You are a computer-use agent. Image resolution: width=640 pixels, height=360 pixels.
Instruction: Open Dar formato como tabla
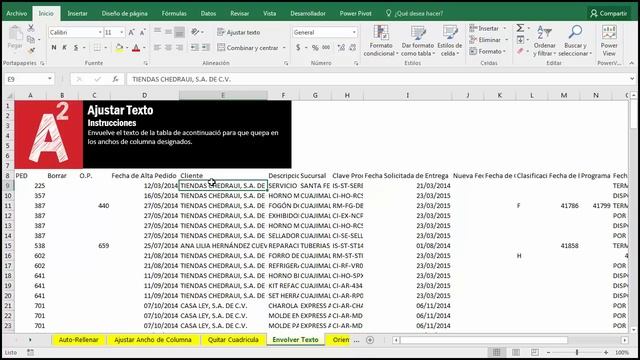coord(418,40)
